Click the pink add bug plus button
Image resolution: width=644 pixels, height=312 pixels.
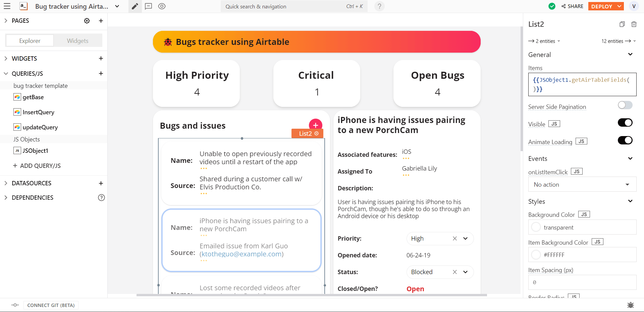pyautogui.click(x=315, y=125)
